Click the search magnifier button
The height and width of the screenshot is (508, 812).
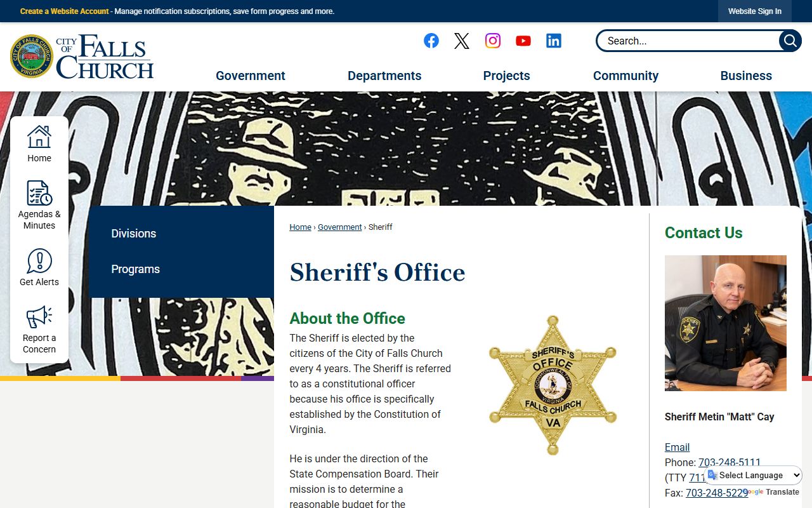pyautogui.click(x=790, y=41)
